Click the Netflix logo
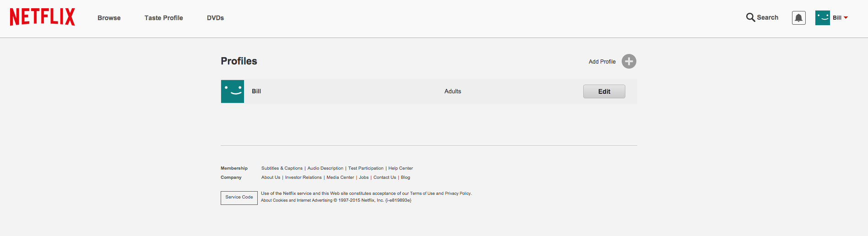Image resolution: width=868 pixels, height=236 pixels. 43,17
